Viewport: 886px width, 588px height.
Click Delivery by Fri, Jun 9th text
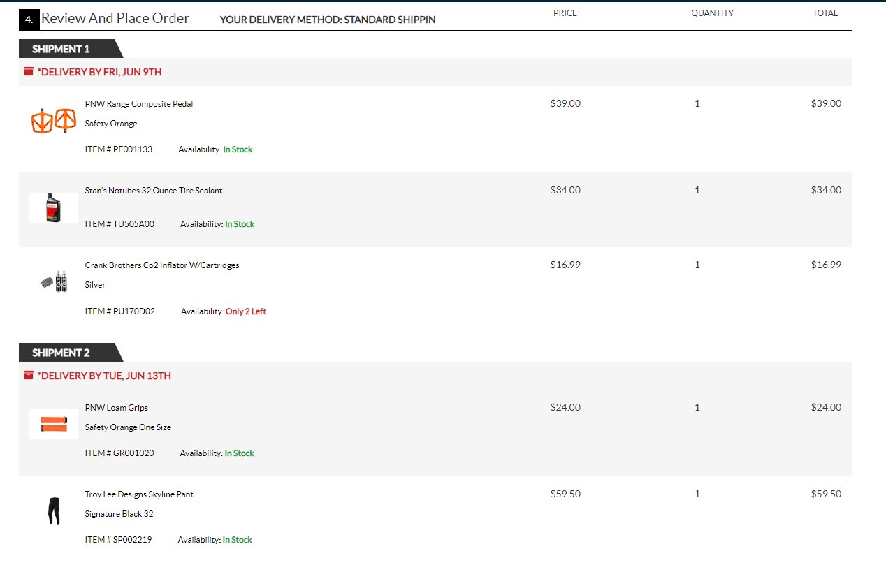coord(100,72)
